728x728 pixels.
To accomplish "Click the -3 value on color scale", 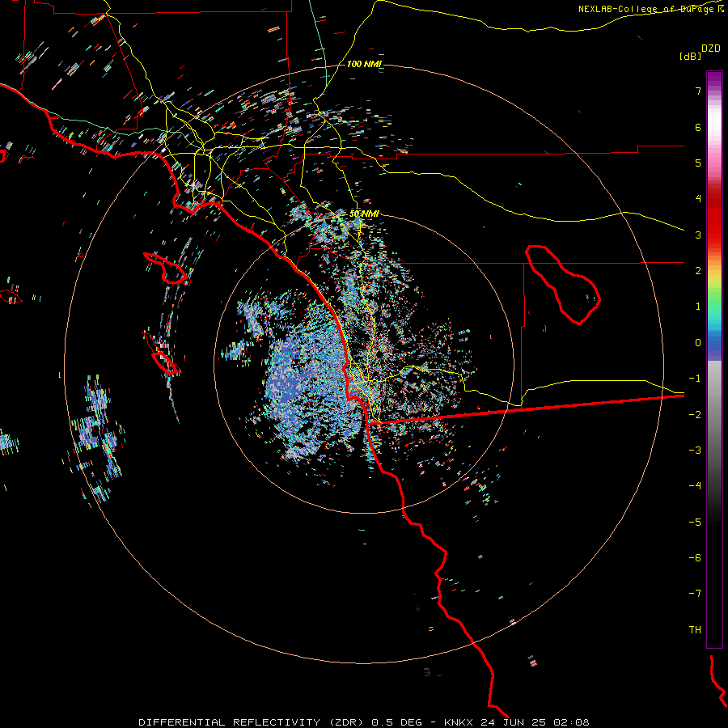I will pyautogui.click(x=695, y=451).
